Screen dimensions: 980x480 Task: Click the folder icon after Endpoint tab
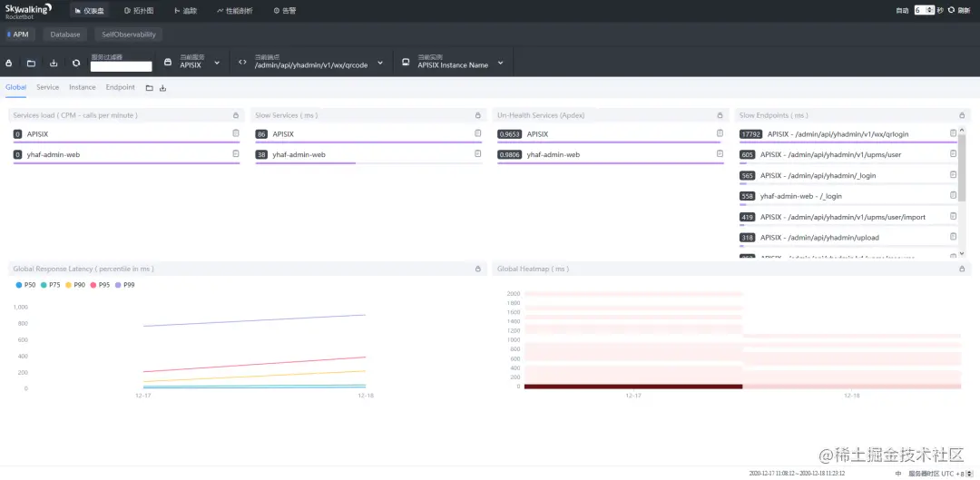[x=150, y=88]
